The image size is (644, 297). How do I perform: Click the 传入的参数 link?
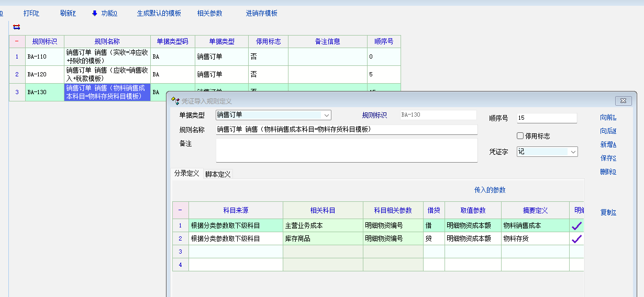coord(490,190)
